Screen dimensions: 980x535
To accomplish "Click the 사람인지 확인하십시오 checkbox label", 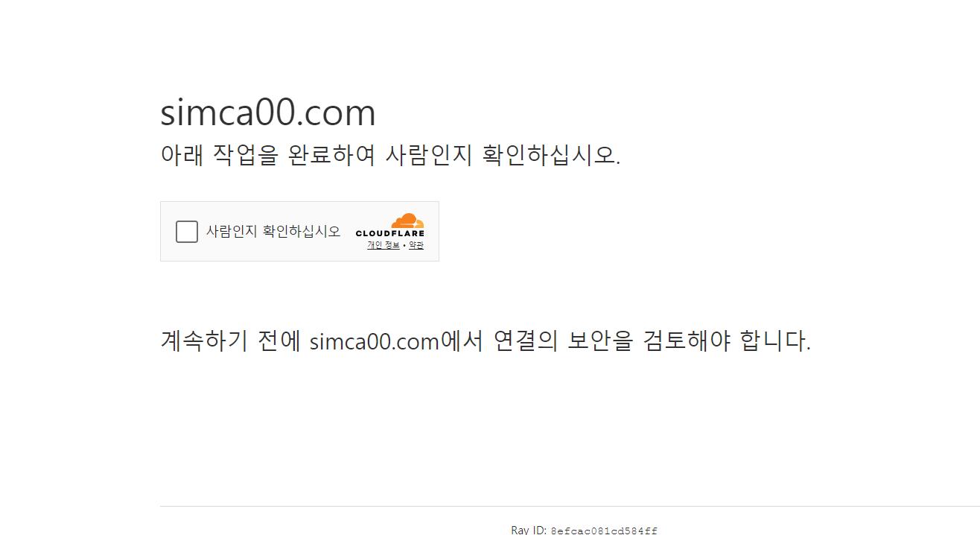I will point(273,231).
